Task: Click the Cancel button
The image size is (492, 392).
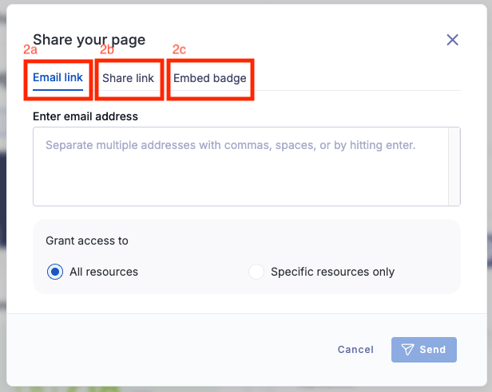Action: [x=355, y=349]
